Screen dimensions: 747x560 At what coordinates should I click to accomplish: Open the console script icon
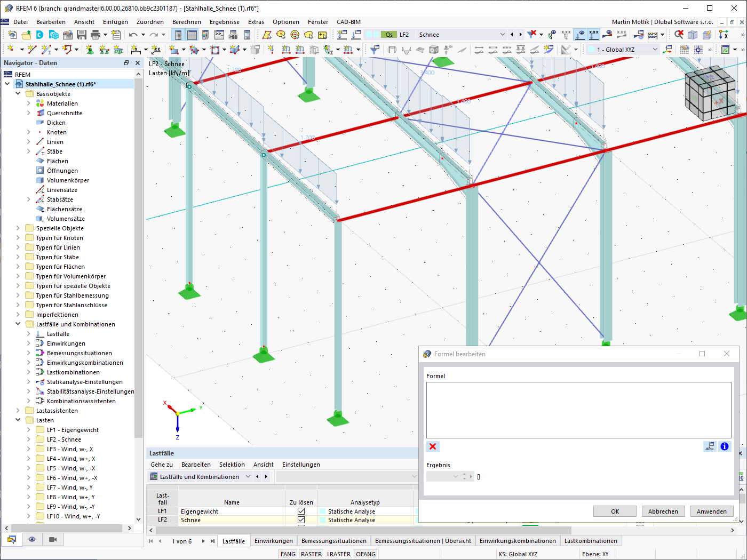click(x=219, y=35)
